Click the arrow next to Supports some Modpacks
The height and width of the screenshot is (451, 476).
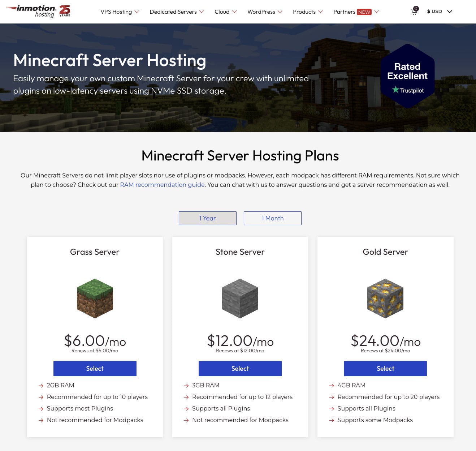coord(332,420)
